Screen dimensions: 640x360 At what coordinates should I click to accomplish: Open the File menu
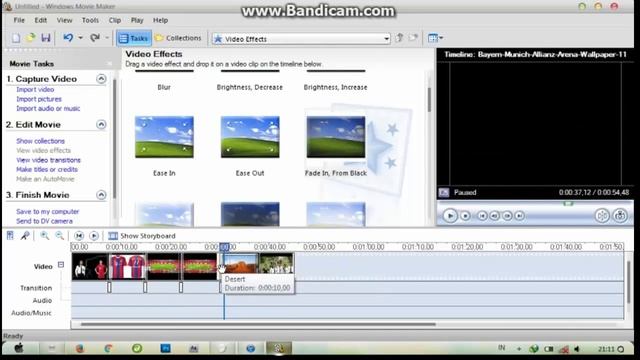coord(19,20)
